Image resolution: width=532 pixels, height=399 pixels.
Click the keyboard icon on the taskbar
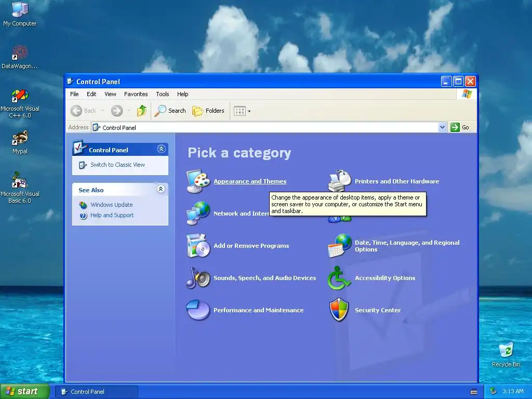[474, 392]
